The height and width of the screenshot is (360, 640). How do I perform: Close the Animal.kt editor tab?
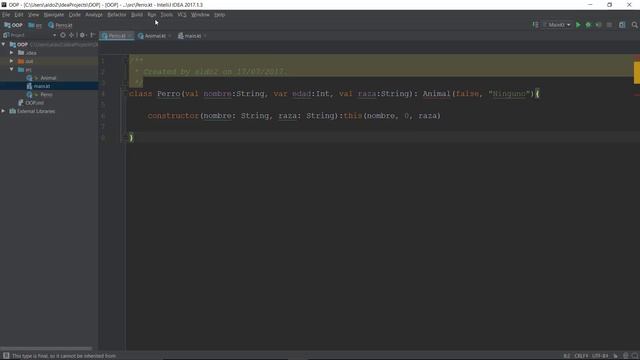[x=169, y=36]
